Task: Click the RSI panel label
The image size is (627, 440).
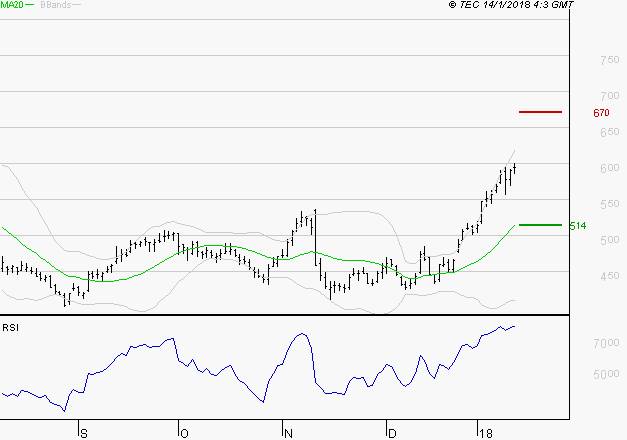Action: [10, 325]
